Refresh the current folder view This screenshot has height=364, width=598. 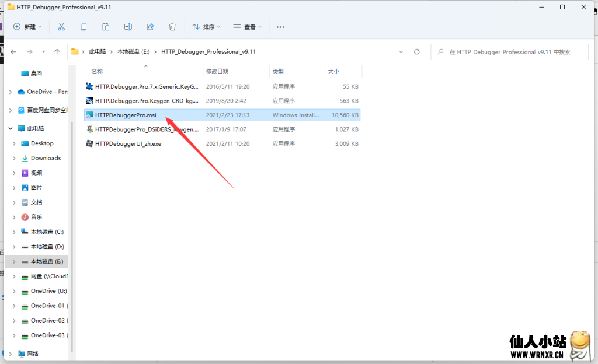point(417,52)
